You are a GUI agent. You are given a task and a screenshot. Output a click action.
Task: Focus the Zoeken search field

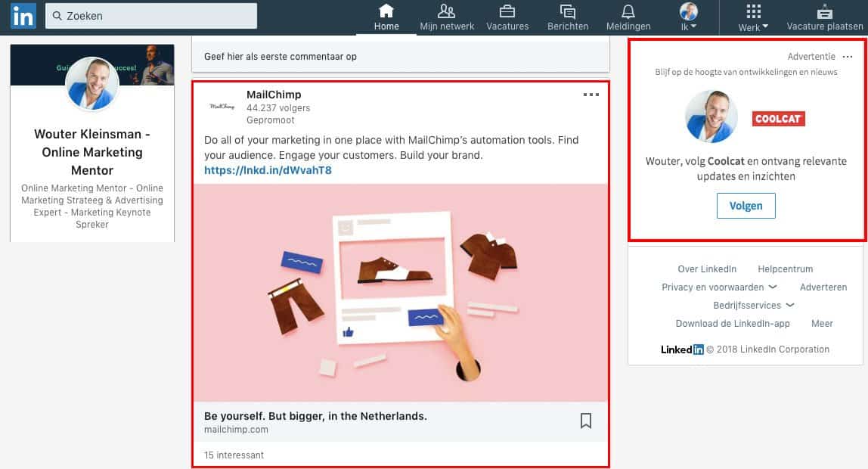(x=150, y=15)
